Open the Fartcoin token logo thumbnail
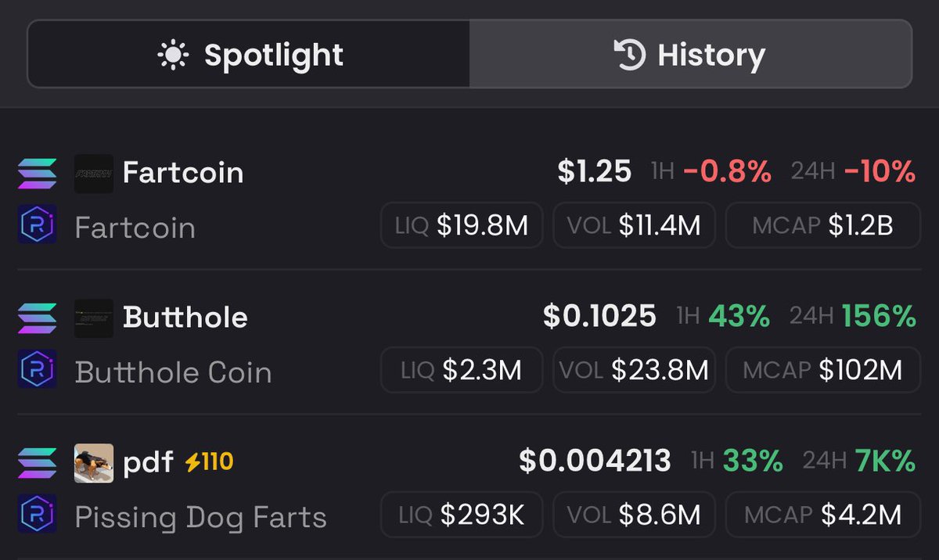939x560 pixels. [x=94, y=173]
